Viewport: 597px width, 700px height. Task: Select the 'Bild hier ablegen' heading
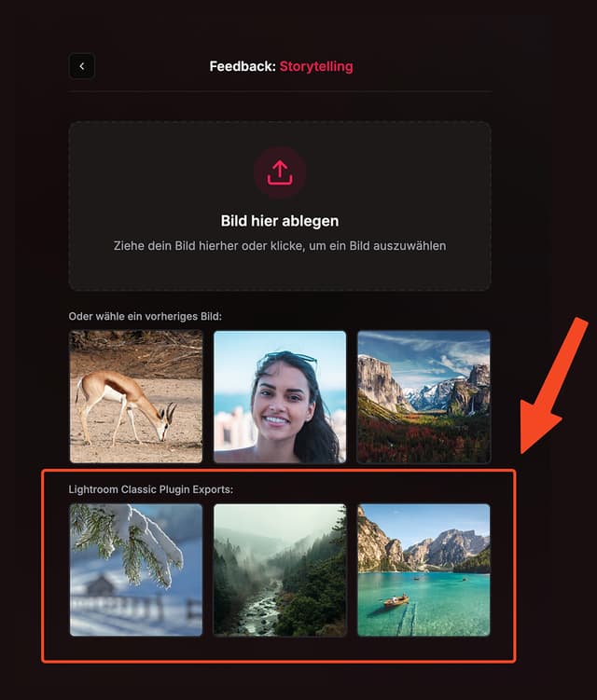pos(280,221)
